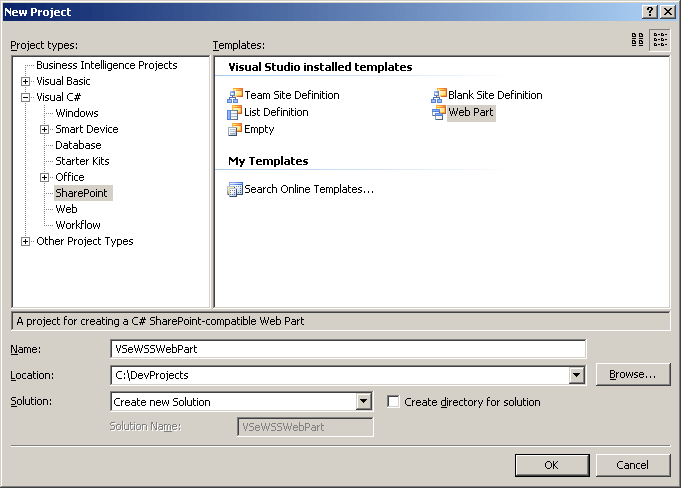Click the Name field with VSeWSSWebPart
681x488 pixels.
(x=348, y=349)
